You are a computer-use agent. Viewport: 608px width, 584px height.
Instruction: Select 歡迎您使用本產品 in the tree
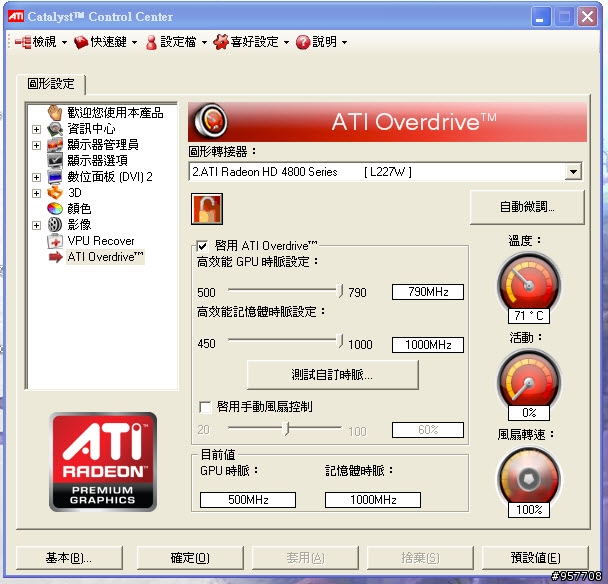[115, 112]
